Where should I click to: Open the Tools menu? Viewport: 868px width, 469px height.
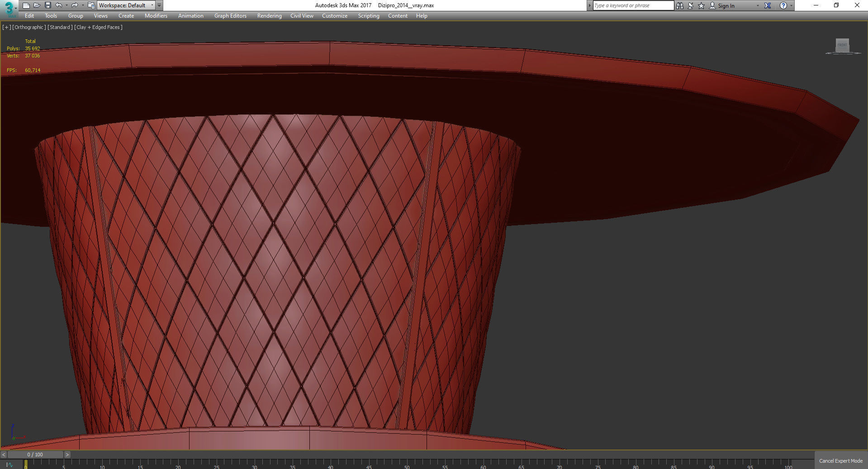[51, 16]
